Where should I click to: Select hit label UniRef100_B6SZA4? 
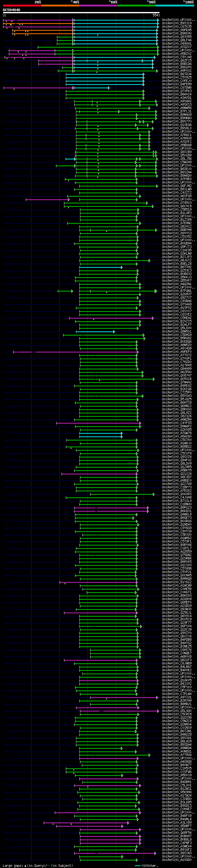[177, 172]
